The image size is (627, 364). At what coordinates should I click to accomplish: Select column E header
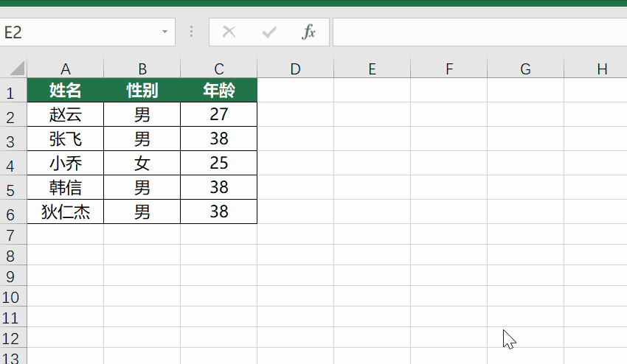373,69
